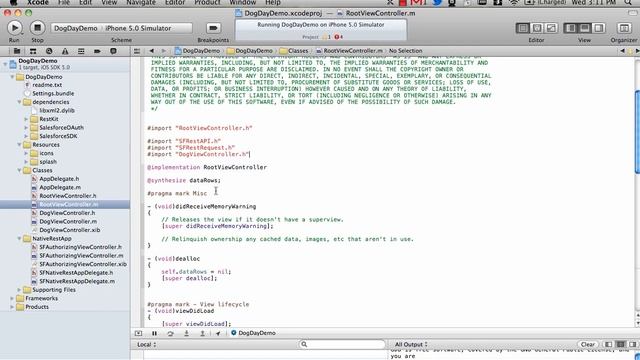
Task: Hide the debug area toggle icon
Action: 138,333
